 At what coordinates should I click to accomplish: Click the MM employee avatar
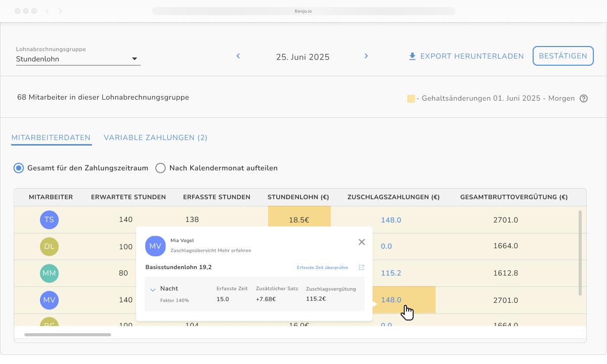[x=50, y=273]
